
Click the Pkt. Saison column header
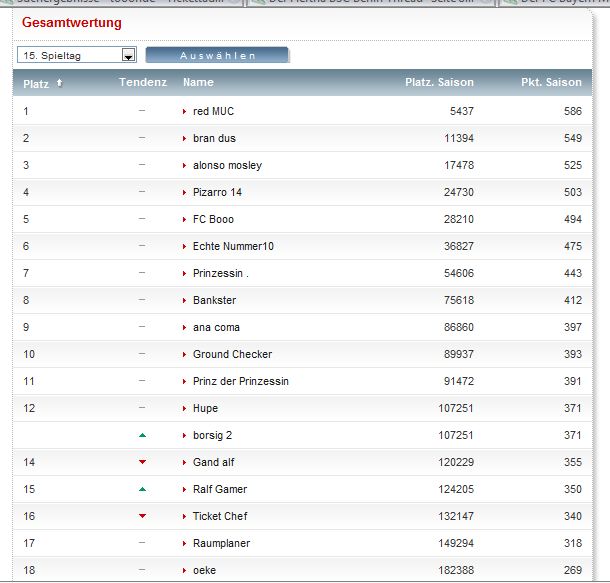tap(551, 83)
